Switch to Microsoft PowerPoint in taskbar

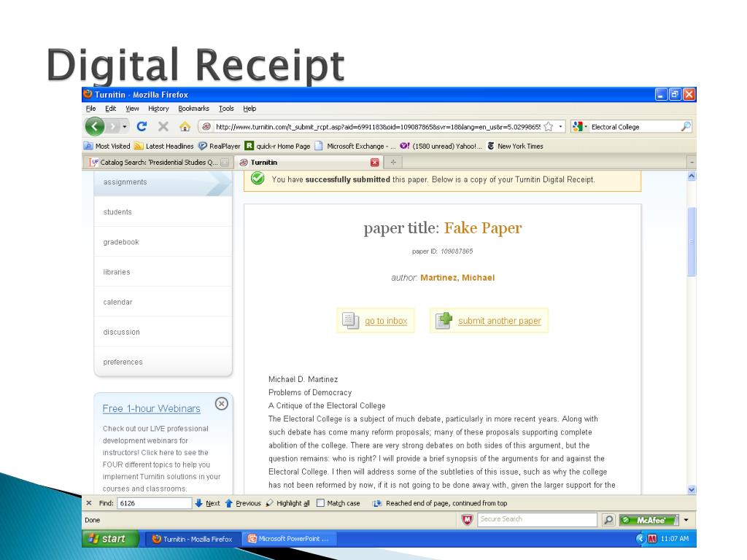290,539
